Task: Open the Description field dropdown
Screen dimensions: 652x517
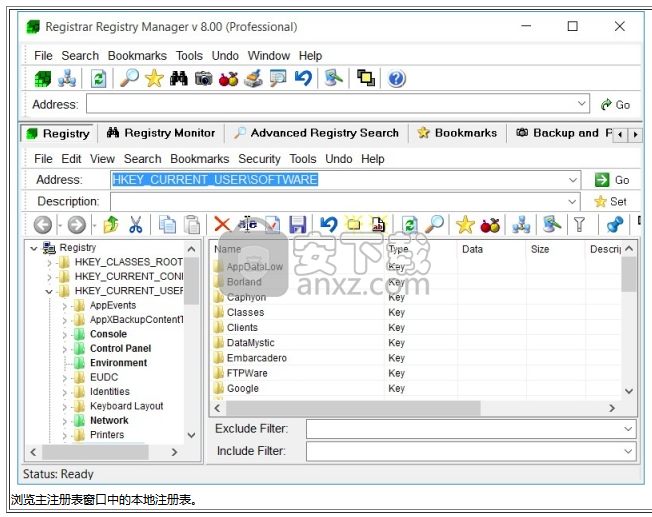Action: coord(573,202)
